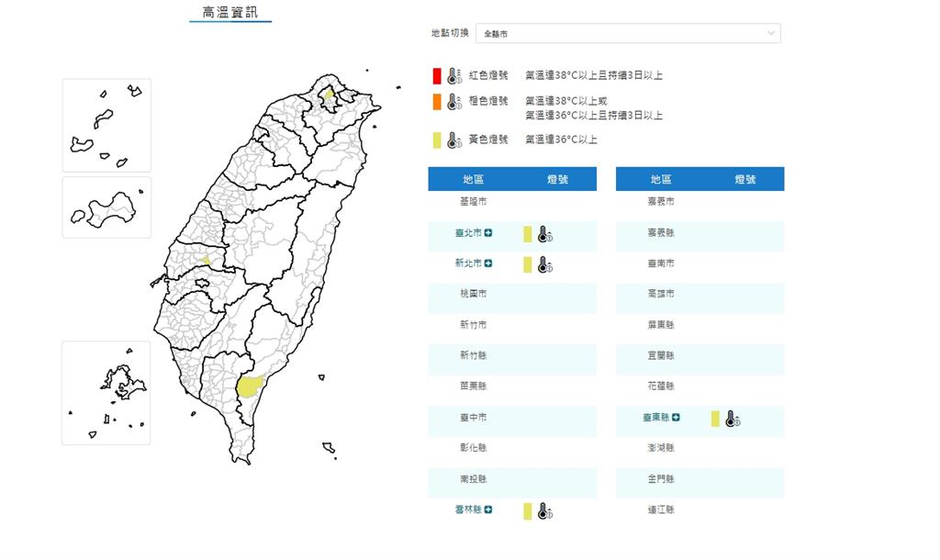This screenshot has height=560, width=940.
Task: Select the 高溫資訊 tab heading
Action: point(230,13)
